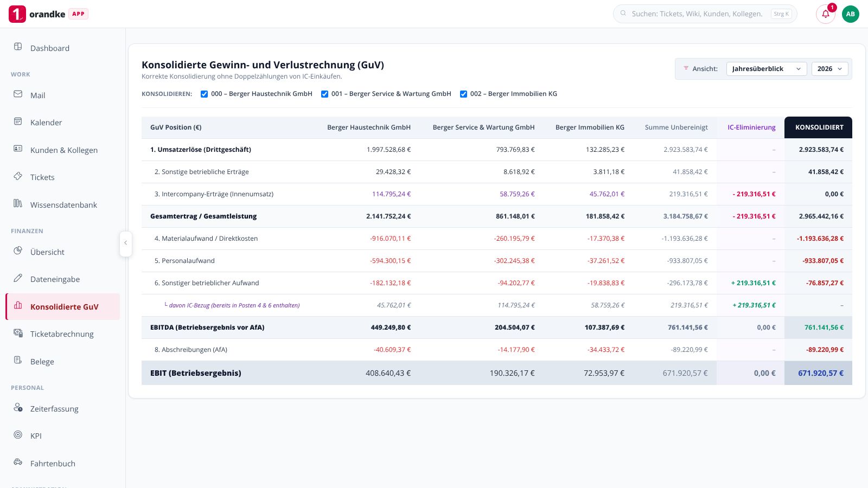The image size is (868, 488).
Task: Click the search field for tickets and wiki
Action: tap(705, 14)
